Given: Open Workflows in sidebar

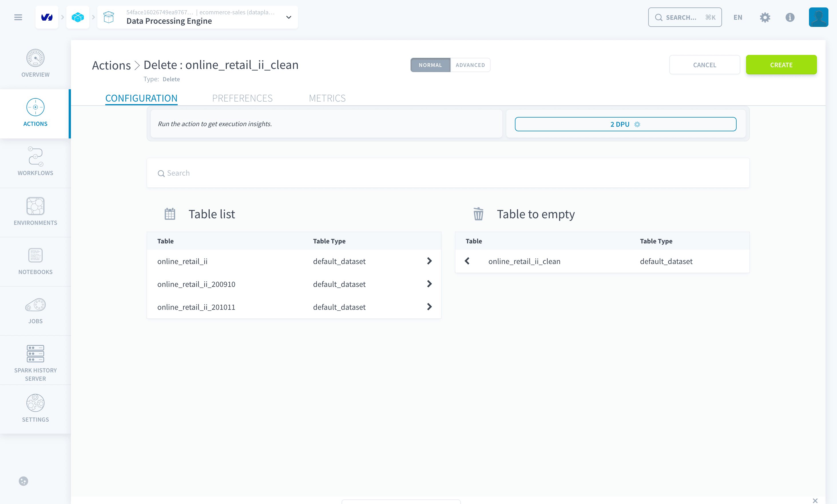Looking at the screenshot, I should 35,163.
